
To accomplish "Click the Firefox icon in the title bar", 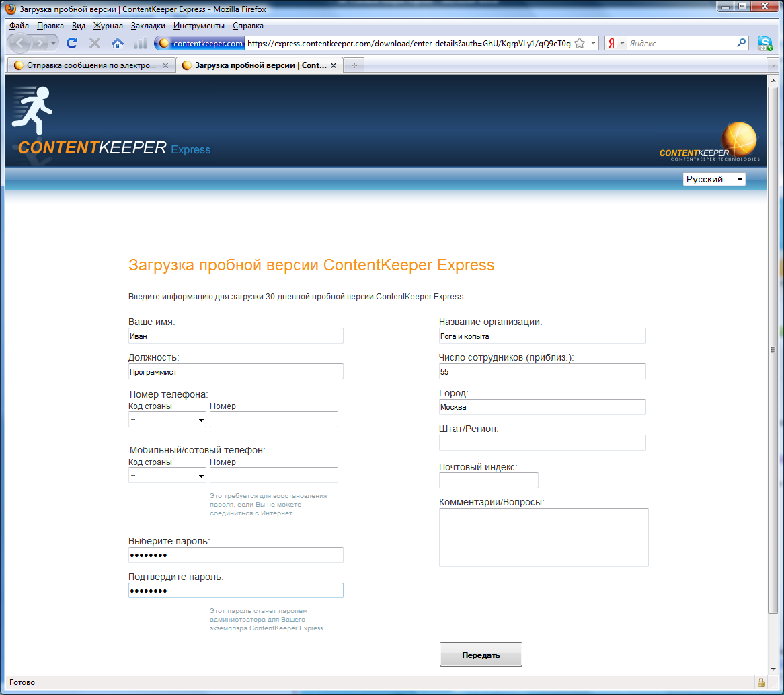I will click(11, 9).
